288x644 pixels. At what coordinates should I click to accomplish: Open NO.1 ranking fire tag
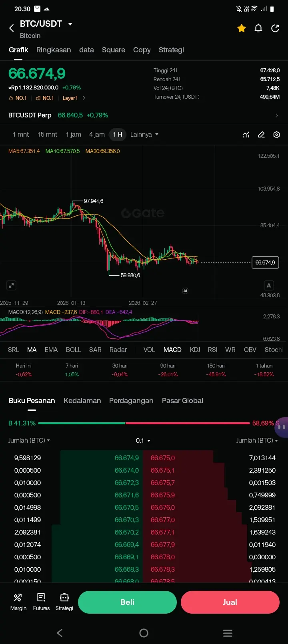18,98
